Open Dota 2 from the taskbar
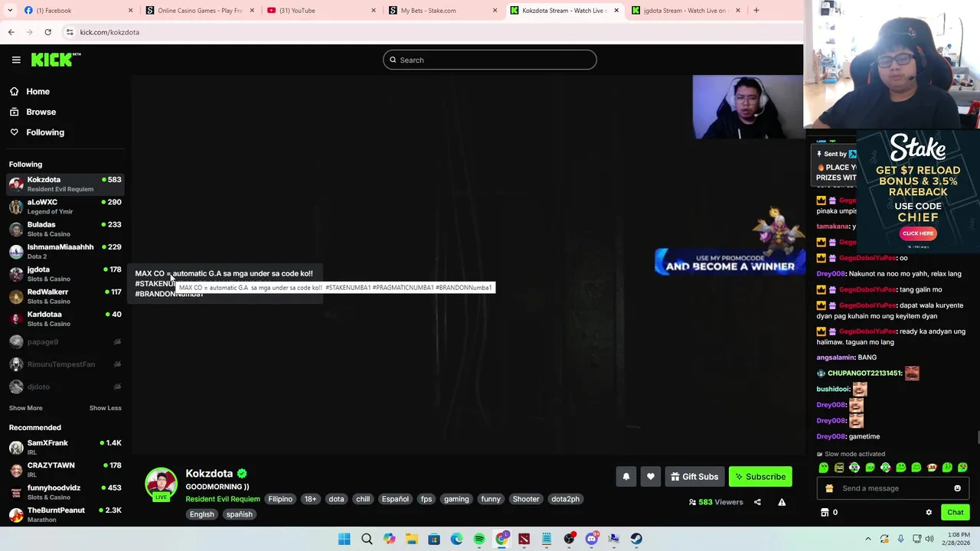This screenshot has height=551, width=980. click(x=524, y=539)
